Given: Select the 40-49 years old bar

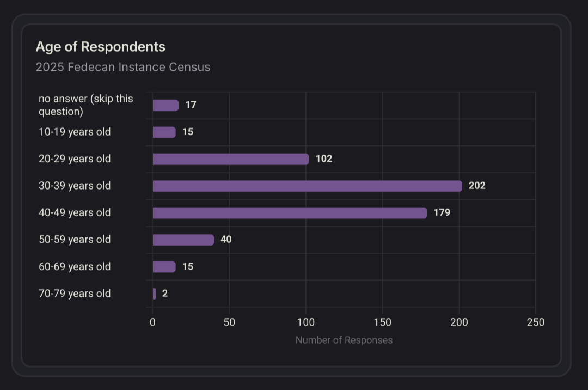Looking at the screenshot, I should click(290, 213).
